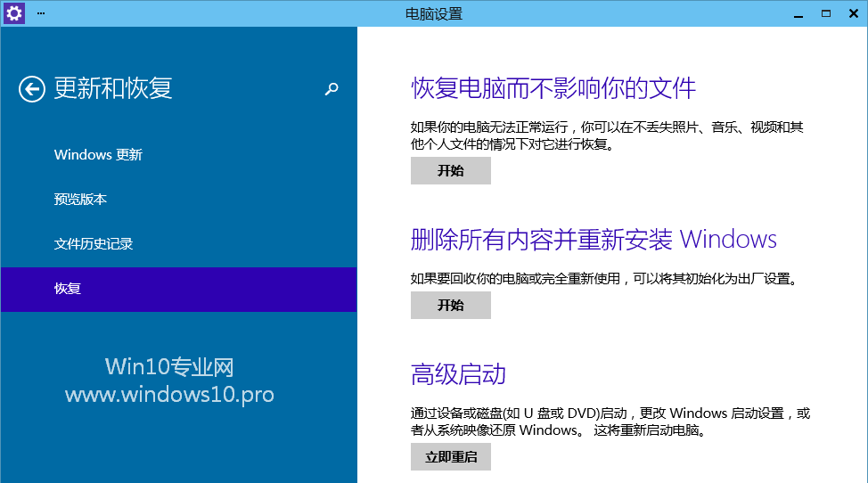The image size is (868, 483).
Task: Click the back arrow next to 更新和恢复
Action: click(31, 89)
